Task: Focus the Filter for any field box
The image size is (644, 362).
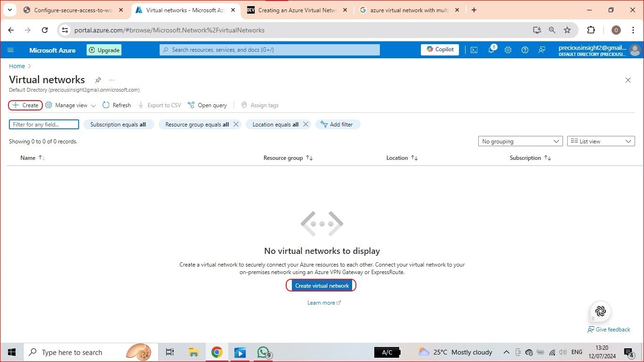Action: 44,125
